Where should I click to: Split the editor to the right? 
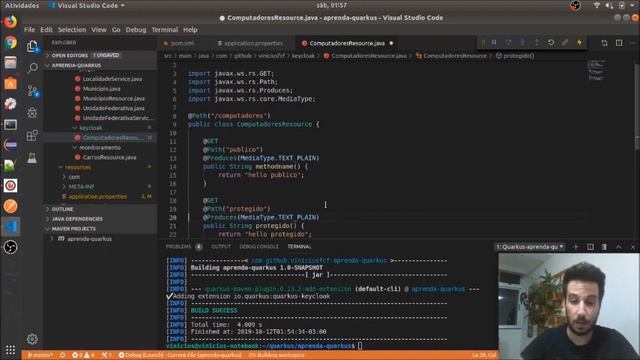coord(619,43)
